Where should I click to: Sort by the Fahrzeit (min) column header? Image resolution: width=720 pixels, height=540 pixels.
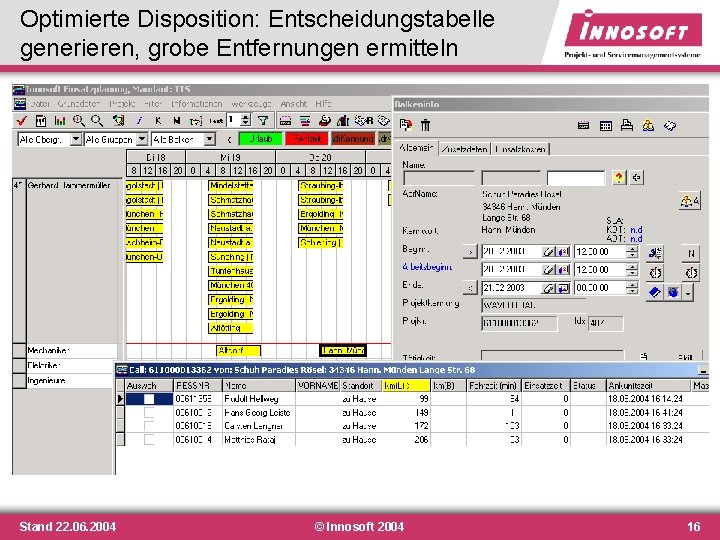[494, 386]
